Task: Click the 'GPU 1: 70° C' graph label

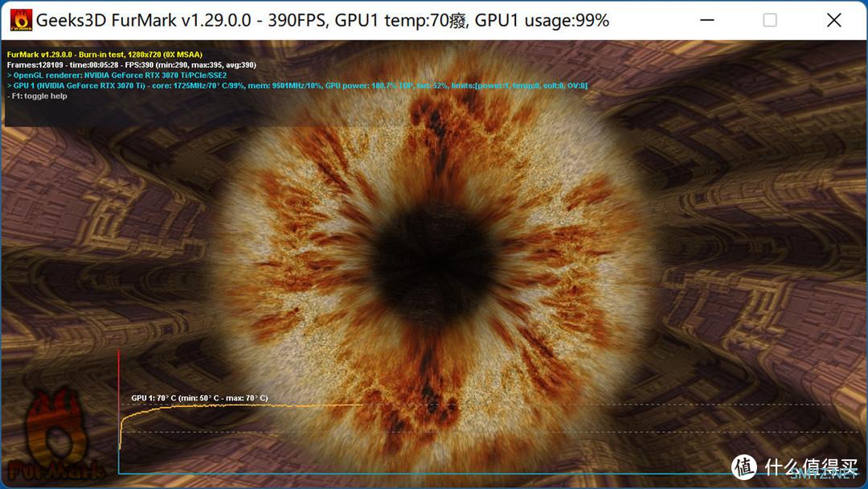Action: pyautogui.click(x=199, y=397)
